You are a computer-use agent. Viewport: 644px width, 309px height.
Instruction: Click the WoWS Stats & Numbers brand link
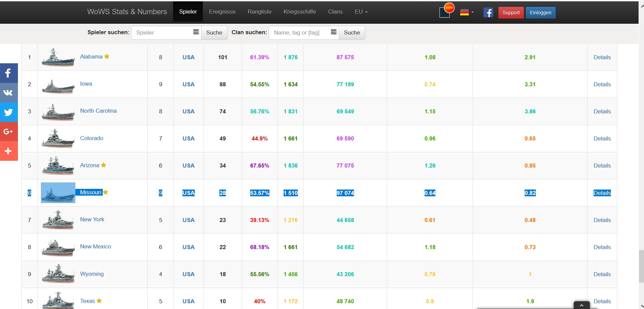click(x=127, y=12)
